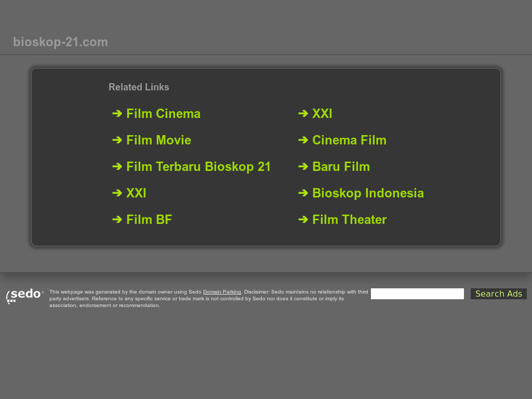
Task: Follow the Film Movie related link
Action: [158, 140]
